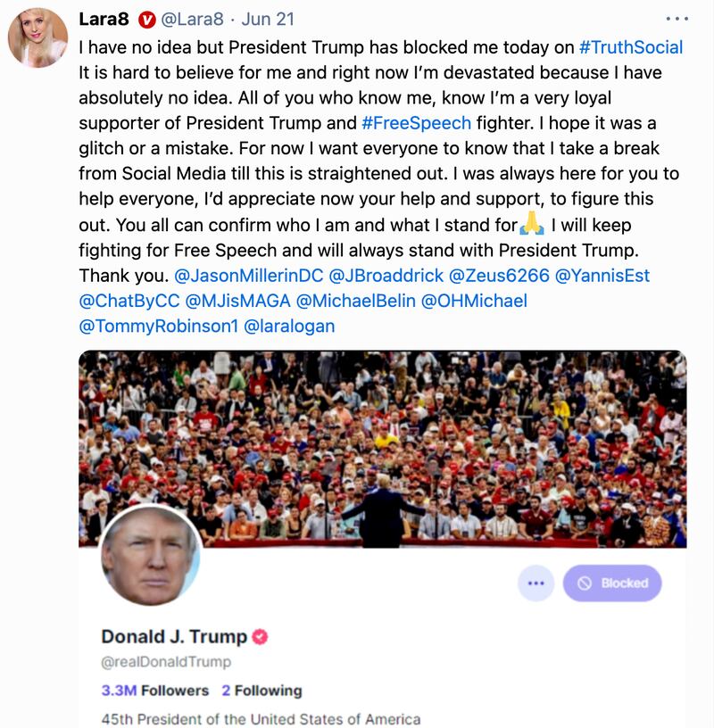
Task: View the 2 Following list
Action: [262, 691]
